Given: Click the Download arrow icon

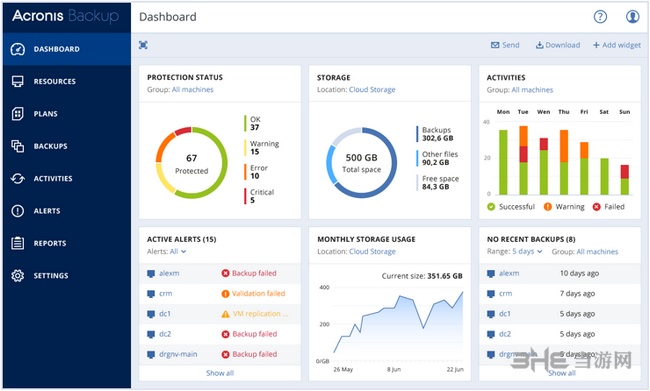Looking at the screenshot, I should (539, 45).
